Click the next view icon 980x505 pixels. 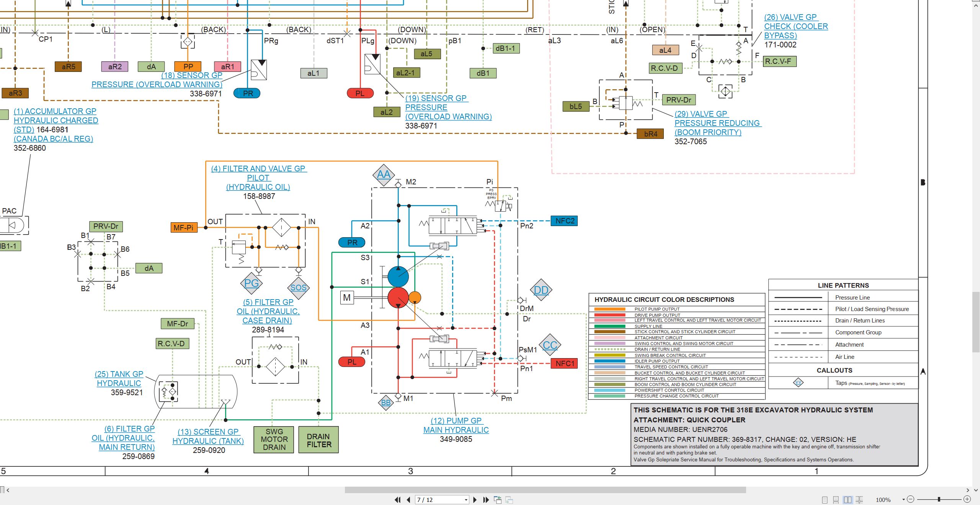click(509, 500)
